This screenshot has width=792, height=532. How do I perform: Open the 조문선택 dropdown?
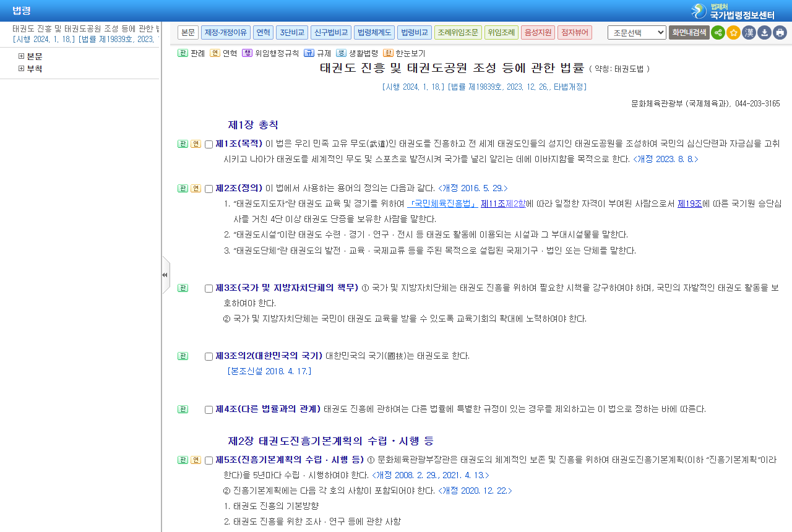pyautogui.click(x=637, y=32)
